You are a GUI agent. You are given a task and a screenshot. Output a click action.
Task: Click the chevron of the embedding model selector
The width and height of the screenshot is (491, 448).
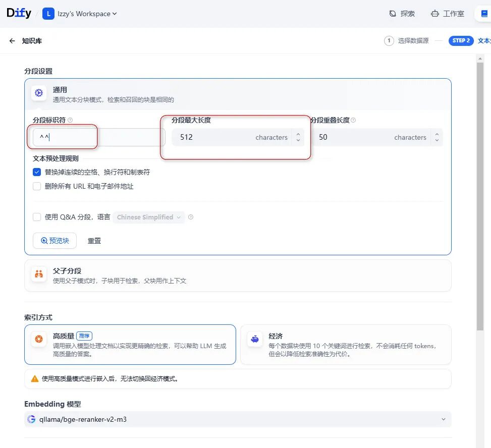(444, 419)
